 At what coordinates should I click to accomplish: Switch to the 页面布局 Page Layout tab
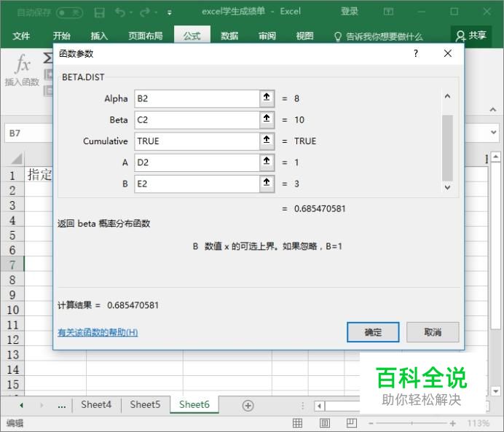coord(146,36)
